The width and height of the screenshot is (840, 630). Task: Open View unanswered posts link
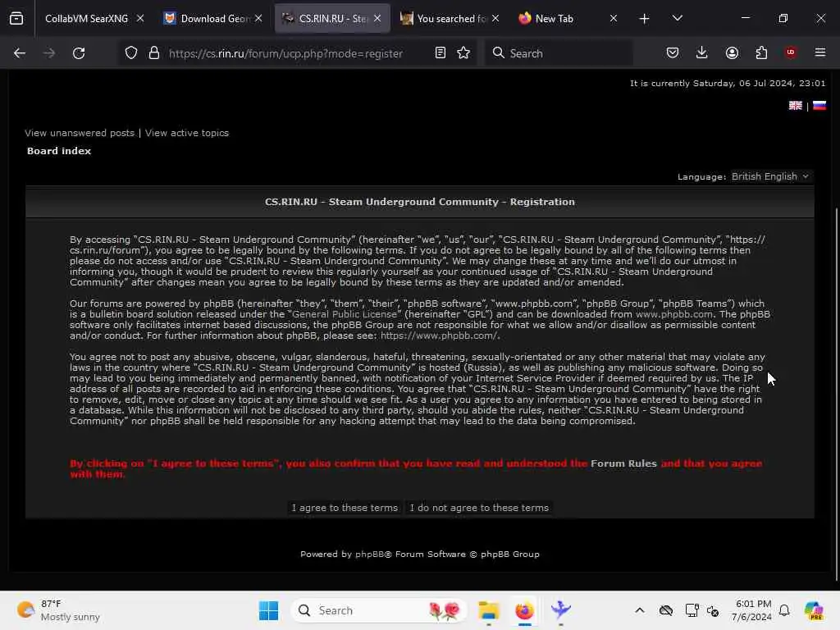coord(80,133)
